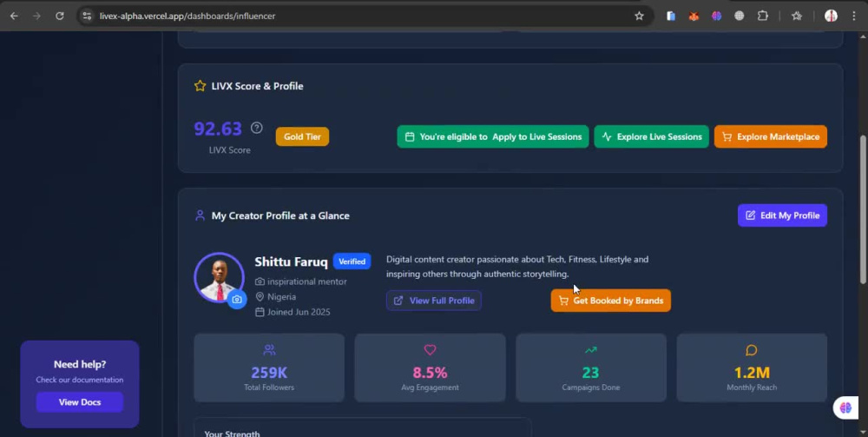Click the browser forward arrow
Viewport: 868px width, 437px height.
point(36,16)
